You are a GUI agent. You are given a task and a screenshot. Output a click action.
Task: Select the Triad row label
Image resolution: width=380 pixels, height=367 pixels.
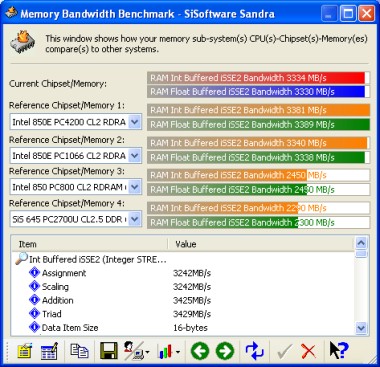point(52,314)
